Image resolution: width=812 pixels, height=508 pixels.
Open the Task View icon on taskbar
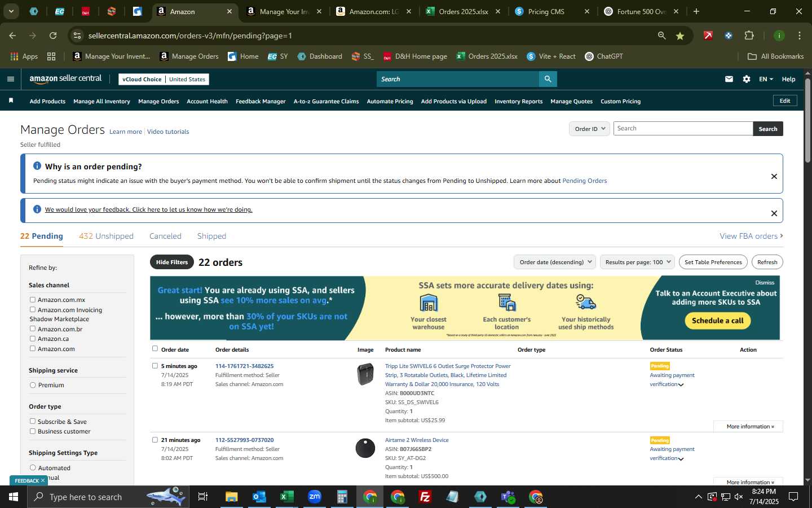(x=203, y=497)
